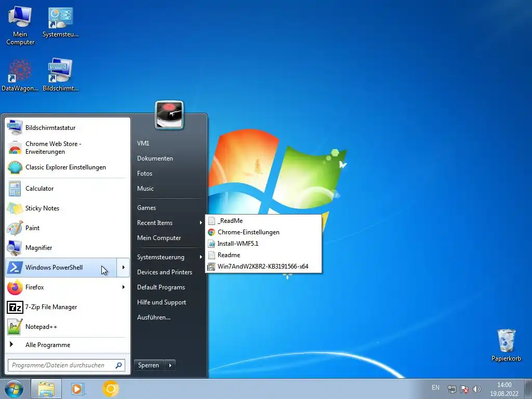
Task: Click the Show Desktop strip
Action: (528, 389)
